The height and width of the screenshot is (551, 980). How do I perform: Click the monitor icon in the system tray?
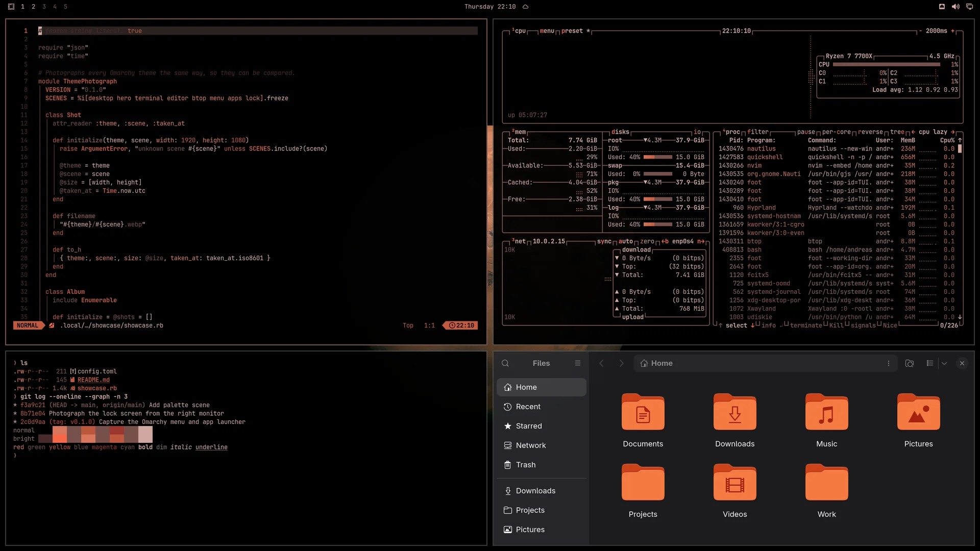tap(969, 7)
